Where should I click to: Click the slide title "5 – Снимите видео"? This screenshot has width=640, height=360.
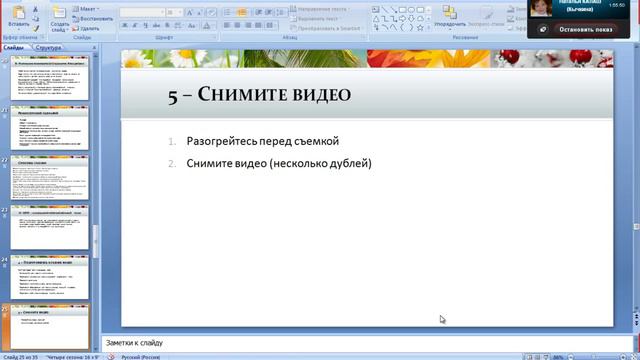pos(260,95)
